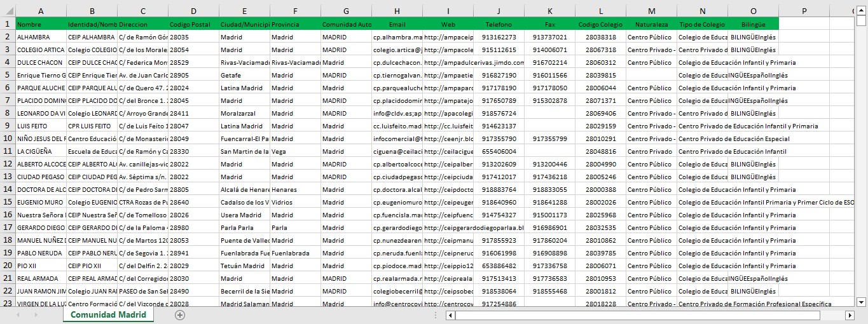868x324 pixels.
Task: Click the previous sheet navigation arrow
Action: pos(18,315)
